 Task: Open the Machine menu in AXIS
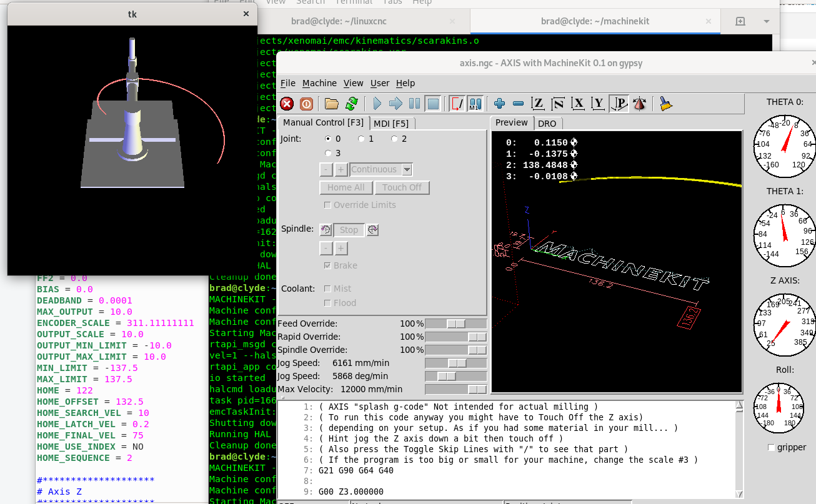[x=319, y=83]
